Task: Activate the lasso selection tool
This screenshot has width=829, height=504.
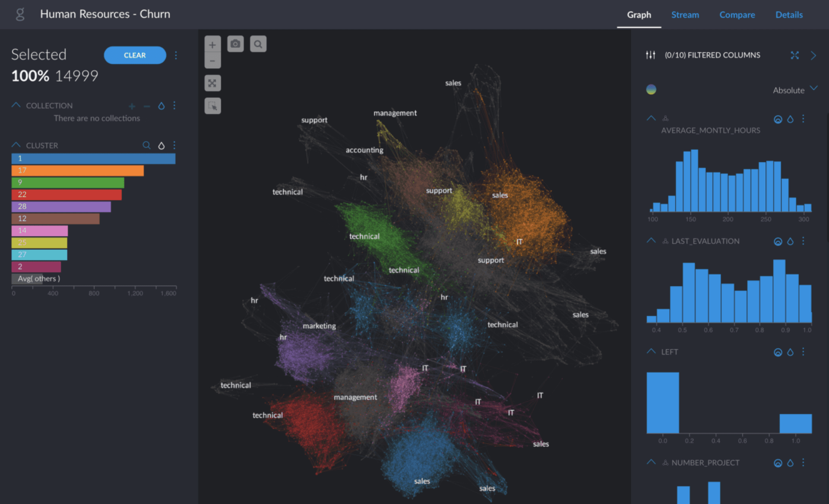Action: tap(212, 106)
